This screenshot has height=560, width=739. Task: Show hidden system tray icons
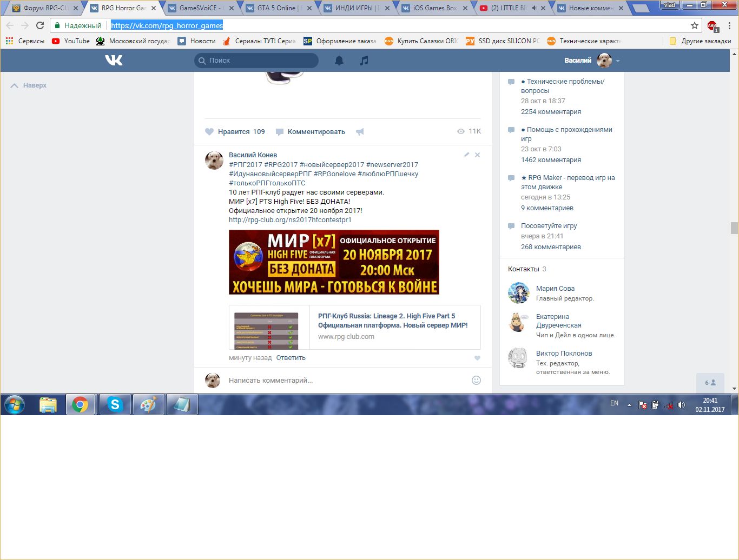click(629, 405)
